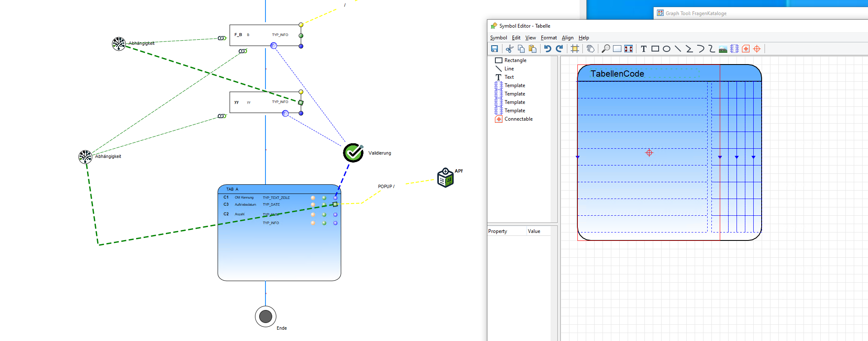
Task: Click the Save icon in Symbol Editor toolbar
Action: pyautogui.click(x=495, y=49)
